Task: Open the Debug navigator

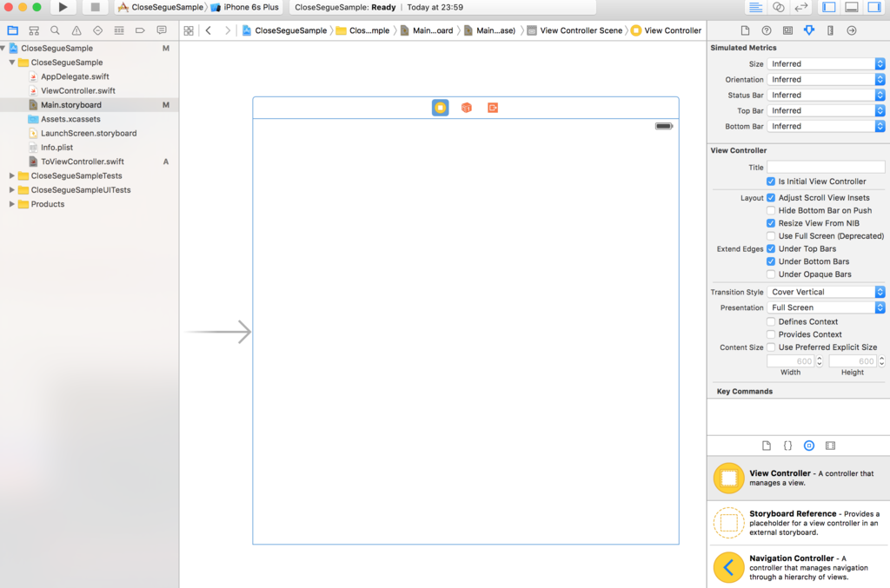Action: pos(118,30)
